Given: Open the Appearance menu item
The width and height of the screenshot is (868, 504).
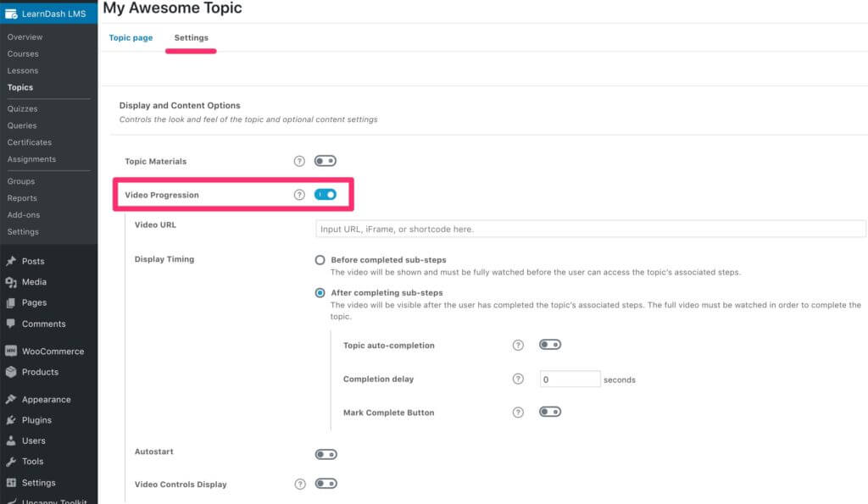Looking at the screenshot, I should (x=46, y=399).
